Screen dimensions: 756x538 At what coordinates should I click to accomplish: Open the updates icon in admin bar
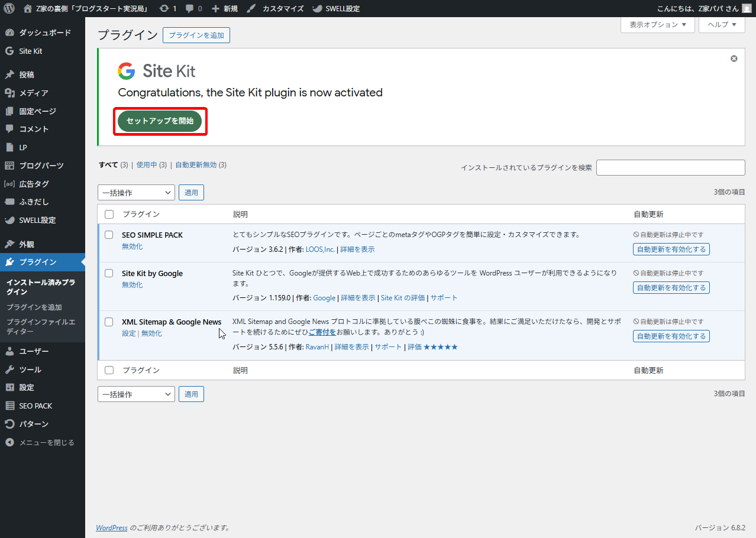[164, 8]
